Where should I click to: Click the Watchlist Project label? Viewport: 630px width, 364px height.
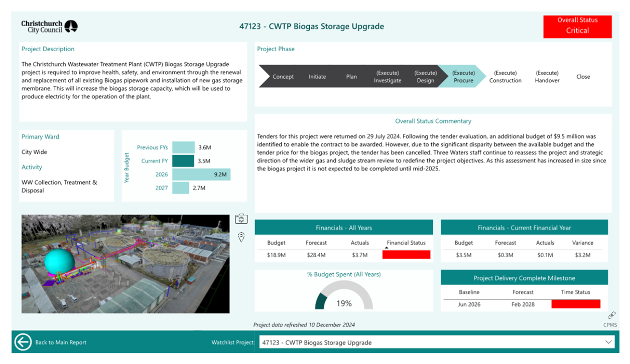click(x=233, y=342)
